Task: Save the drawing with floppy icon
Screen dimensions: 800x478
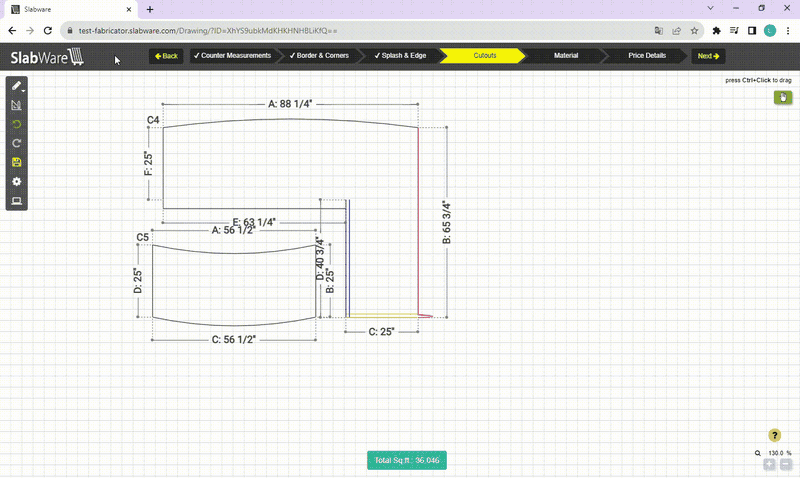Action: click(16, 162)
